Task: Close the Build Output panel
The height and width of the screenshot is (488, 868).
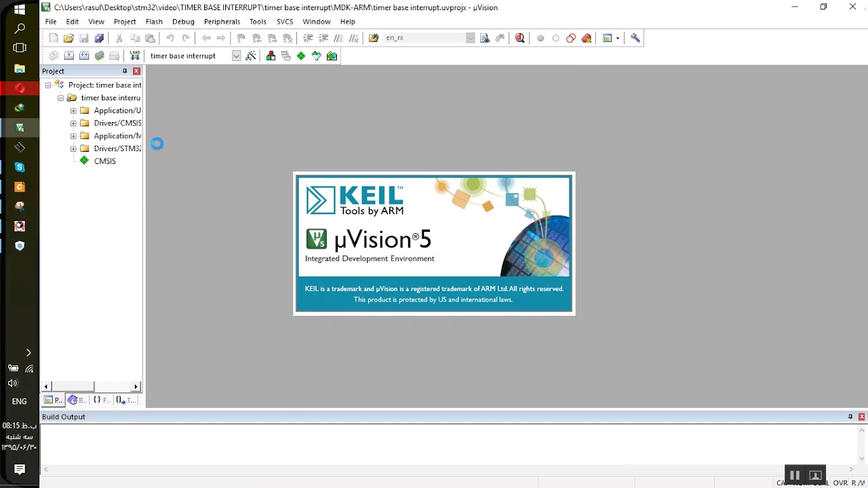Action: [862, 417]
